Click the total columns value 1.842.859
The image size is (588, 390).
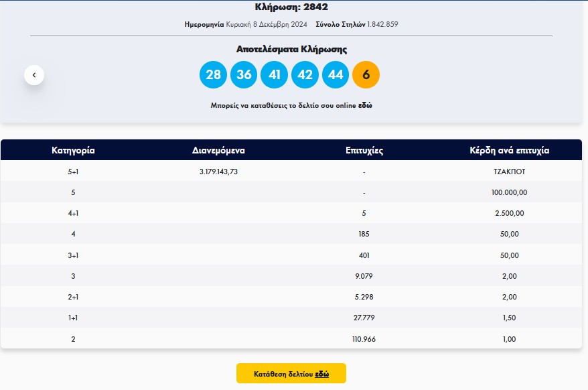pyautogui.click(x=382, y=24)
